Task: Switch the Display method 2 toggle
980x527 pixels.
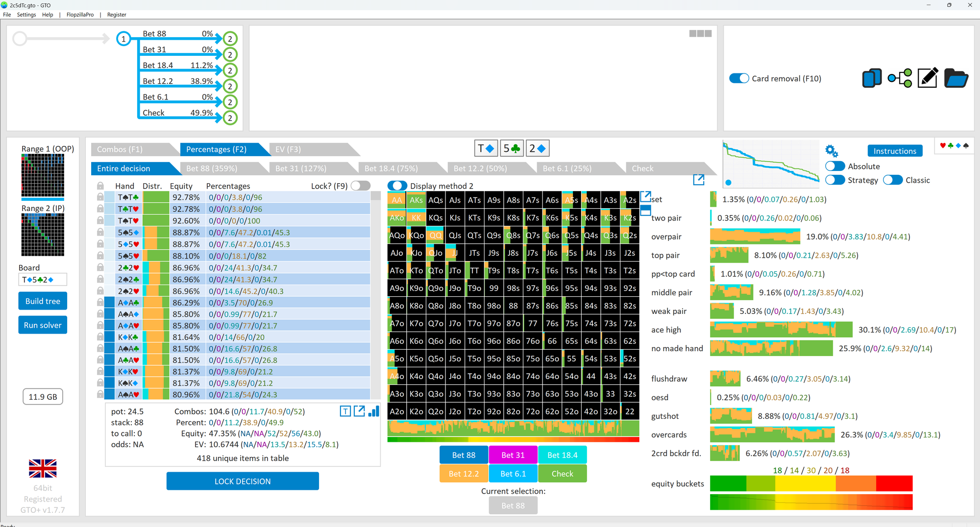Action: (397, 186)
